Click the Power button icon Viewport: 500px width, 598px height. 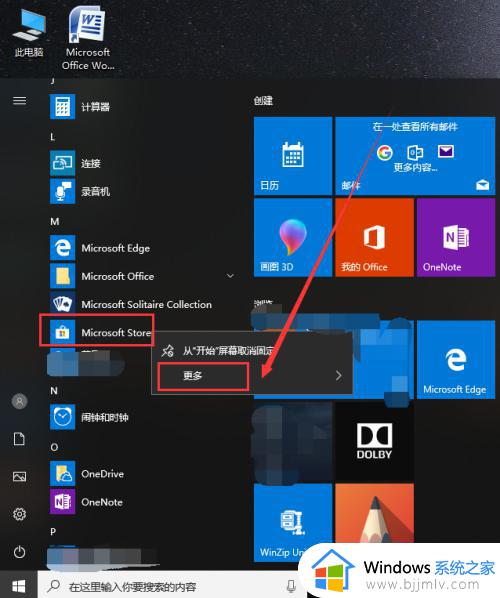tap(19, 552)
